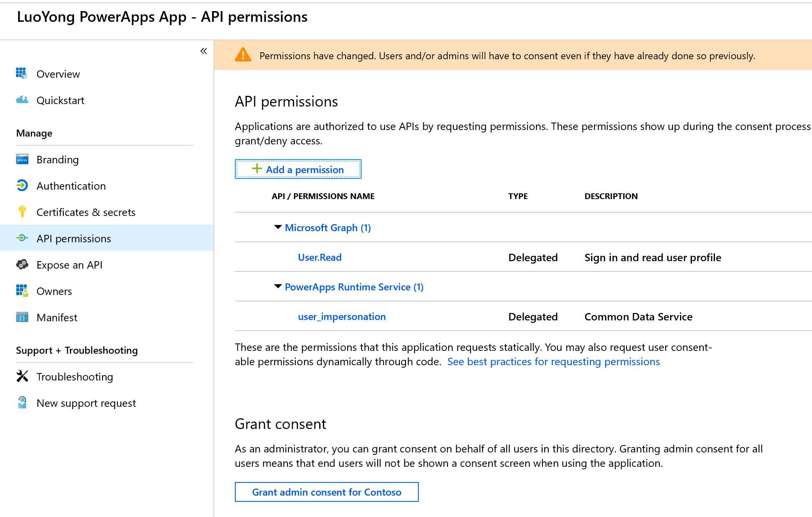Collapse the Microsoft Graph group arrow
The height and width of the screenshot is (517, 812).
coord(278,227)
